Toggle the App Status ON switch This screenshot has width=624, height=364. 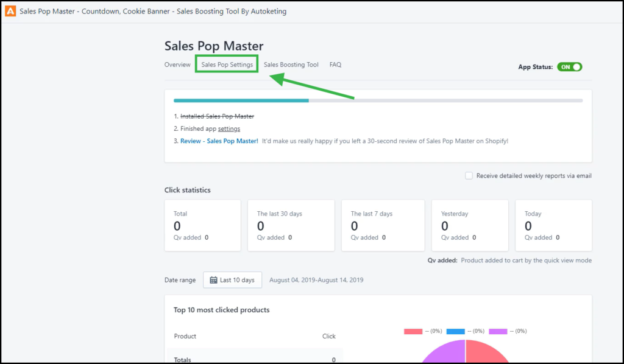pos(570,67)
